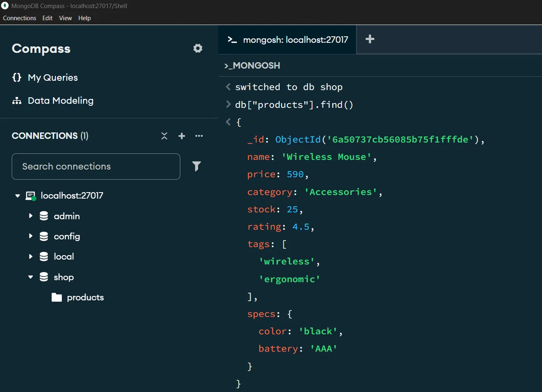Viewport: 542px width, 392px height.
Task: Click the CONNECTIONS (1) heading
Action: pyautogui.click(x=50, y=136)
